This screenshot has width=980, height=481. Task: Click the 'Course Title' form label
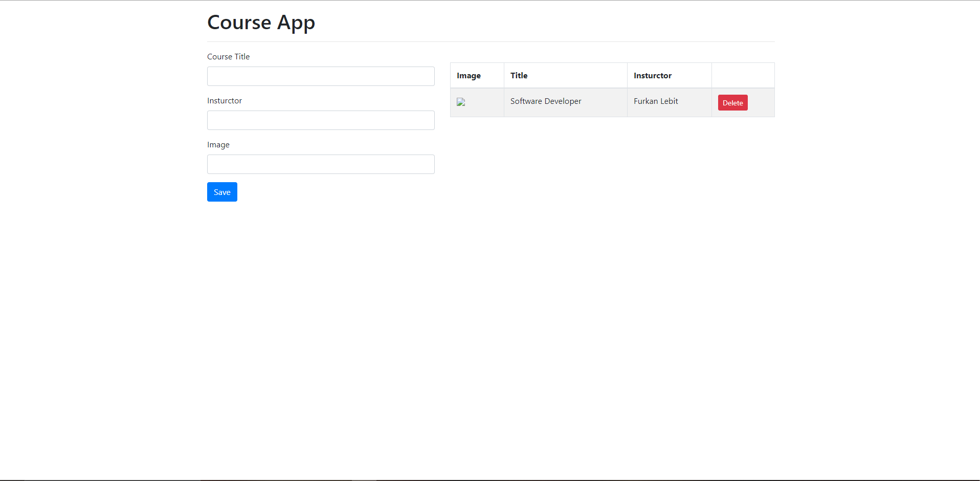[x=228, y=57]
